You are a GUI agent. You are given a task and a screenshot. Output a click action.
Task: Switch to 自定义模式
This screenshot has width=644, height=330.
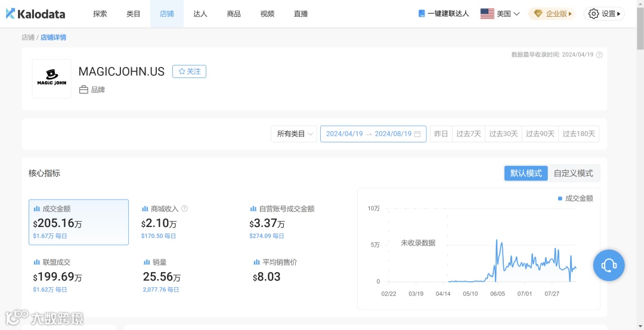pos(574,173)
